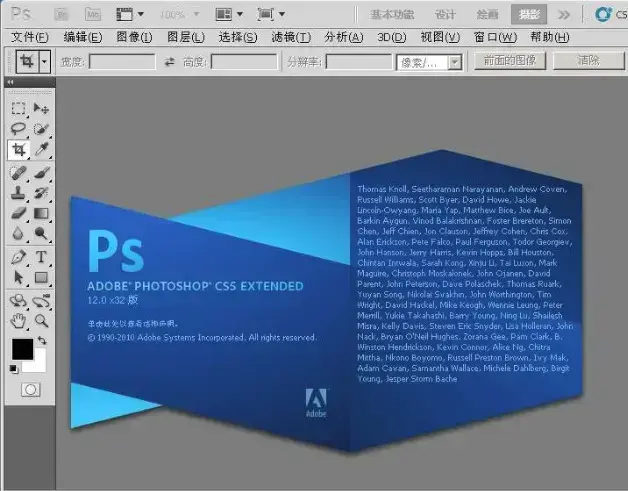Open the 编辑(E) menu

(83, 37)
